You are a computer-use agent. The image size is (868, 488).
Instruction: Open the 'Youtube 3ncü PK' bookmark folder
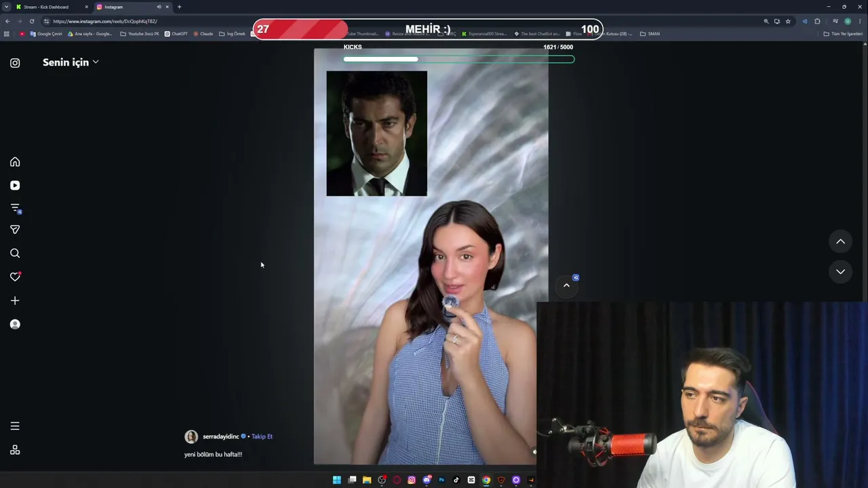pos(140,34)
